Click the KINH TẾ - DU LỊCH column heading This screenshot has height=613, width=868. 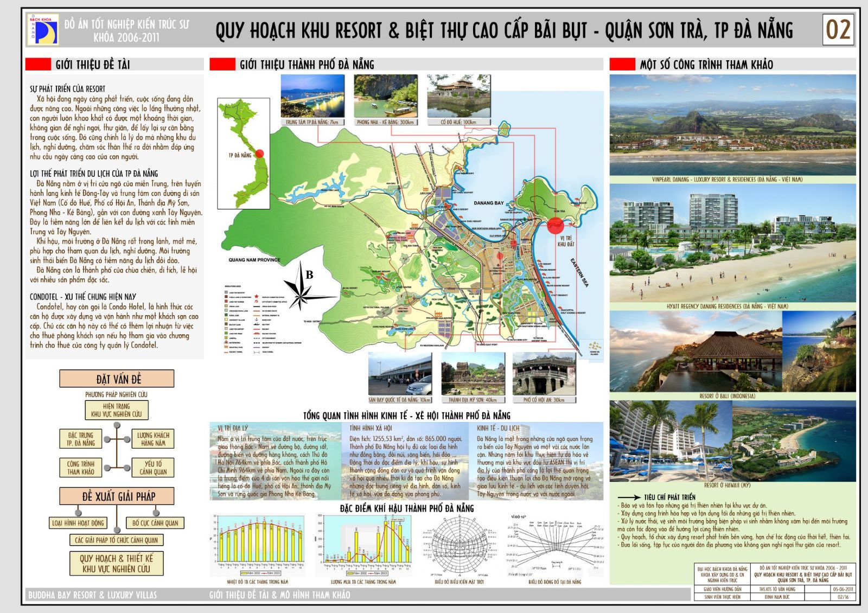(x=498, y=428)
